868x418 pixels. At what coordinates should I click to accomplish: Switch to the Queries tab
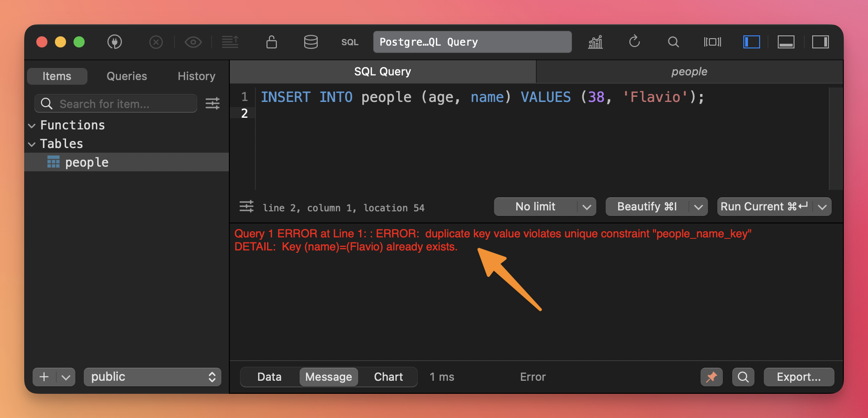tap(127, 76)
